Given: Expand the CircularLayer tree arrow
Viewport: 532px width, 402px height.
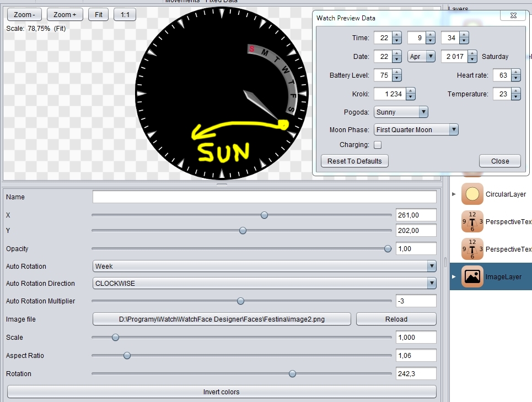Looking at the screenshot, I should coord(454,194).
